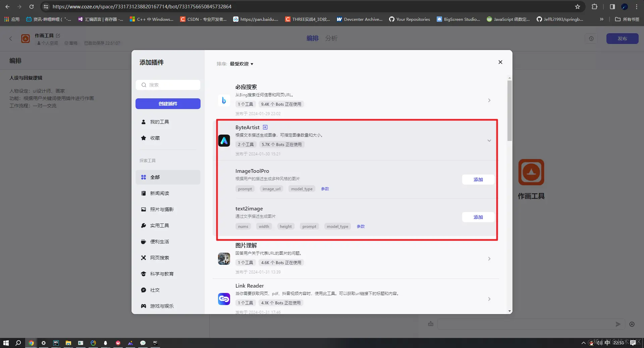Add the text2image tool
This screenshot has width=644, height=348.
(x=478, y=217)
